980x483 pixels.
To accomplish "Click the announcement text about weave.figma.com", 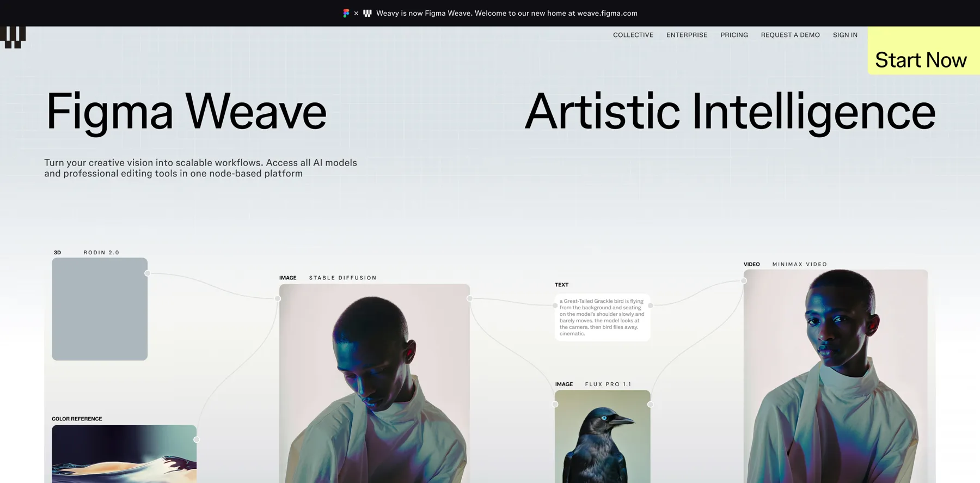I will pyautogui.click(x=507, y=13).
